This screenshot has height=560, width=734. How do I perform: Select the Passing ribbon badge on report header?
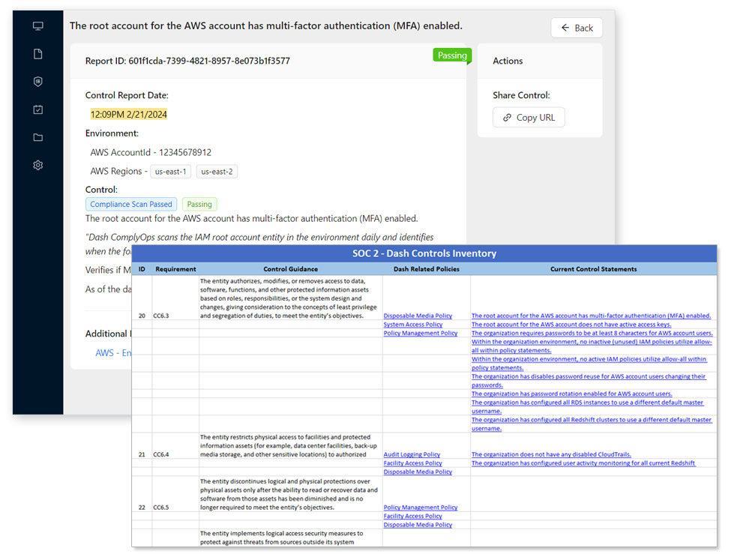click(452, 55)
